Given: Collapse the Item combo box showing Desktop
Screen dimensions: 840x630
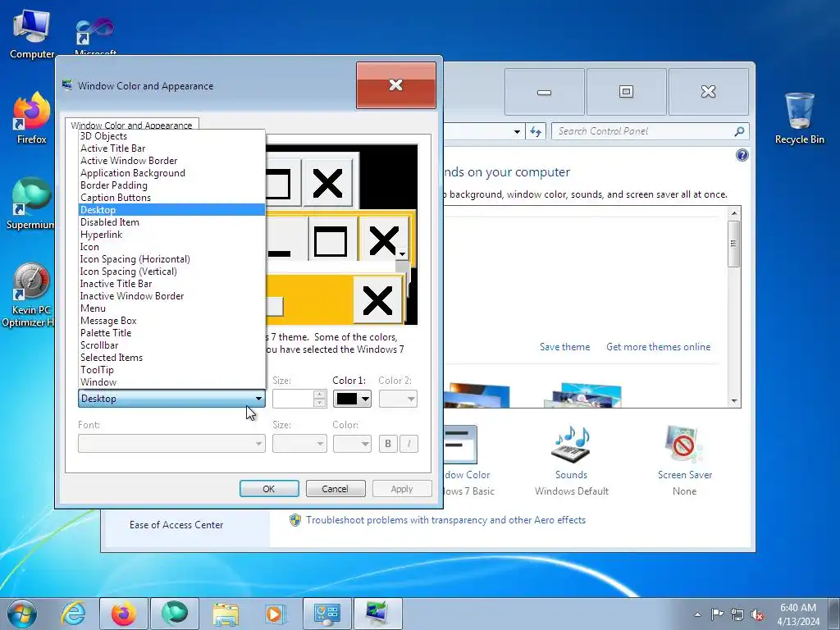Looking at the screenshot, I should (171, 399).
